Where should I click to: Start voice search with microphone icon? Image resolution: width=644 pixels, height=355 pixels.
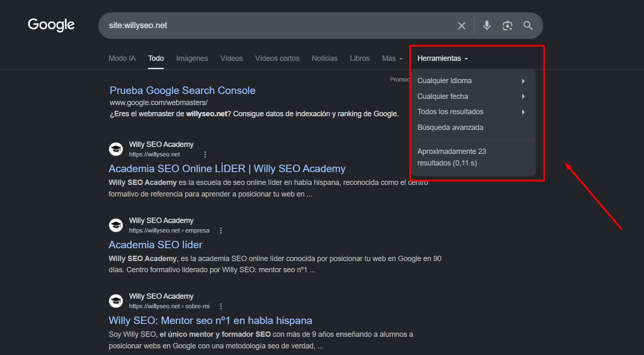coord(487,25)
